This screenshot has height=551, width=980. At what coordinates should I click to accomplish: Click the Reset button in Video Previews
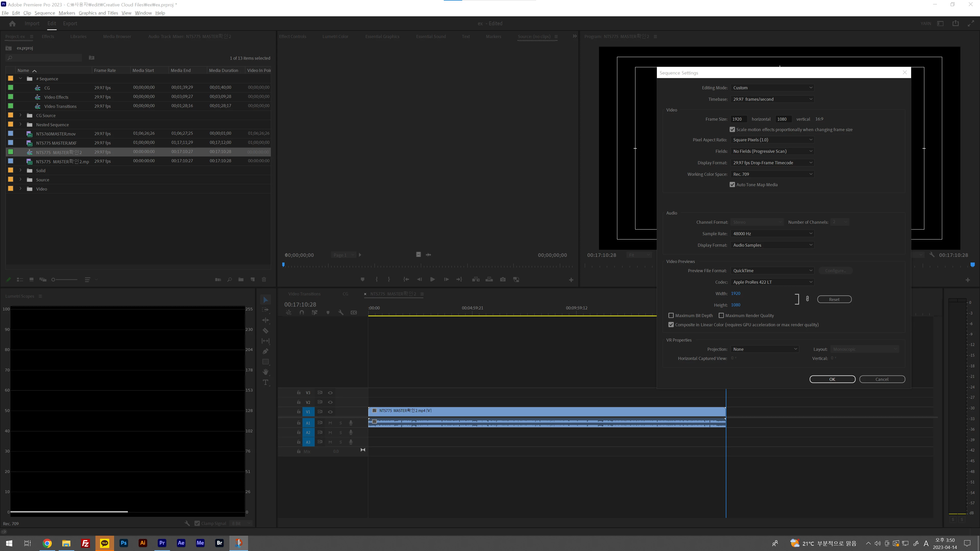click(x=834, y=299)
